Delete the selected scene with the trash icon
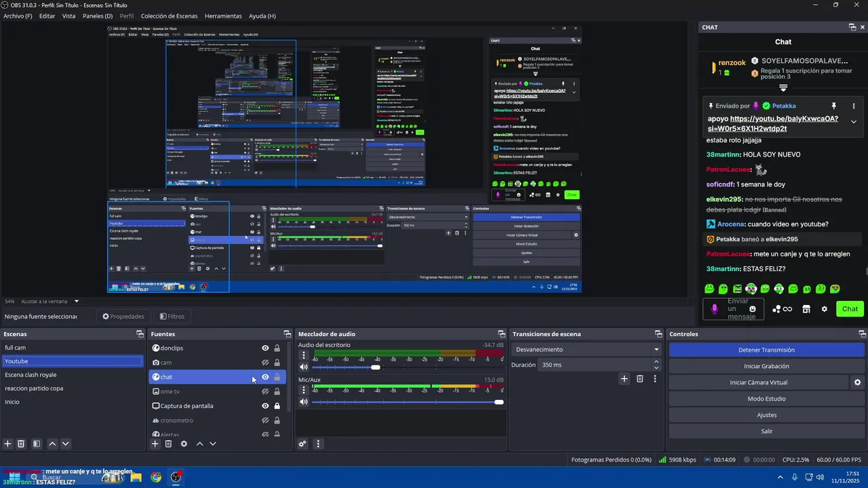Screen dimensions: 868x488 21,444
